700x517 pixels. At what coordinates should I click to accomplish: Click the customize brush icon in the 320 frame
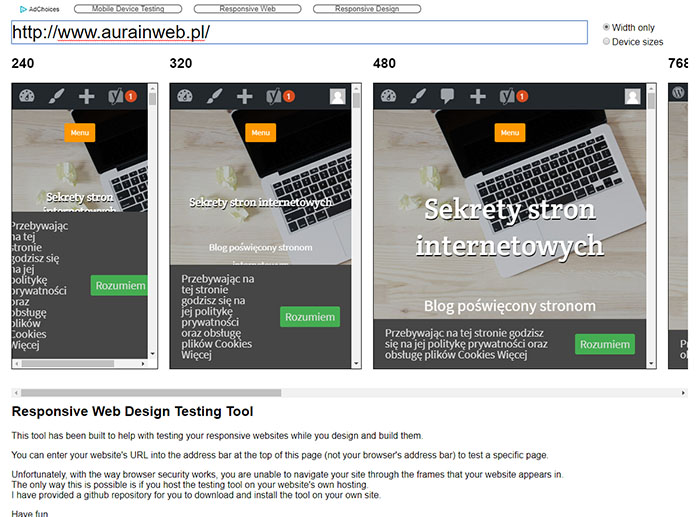(x=215, y=96)
